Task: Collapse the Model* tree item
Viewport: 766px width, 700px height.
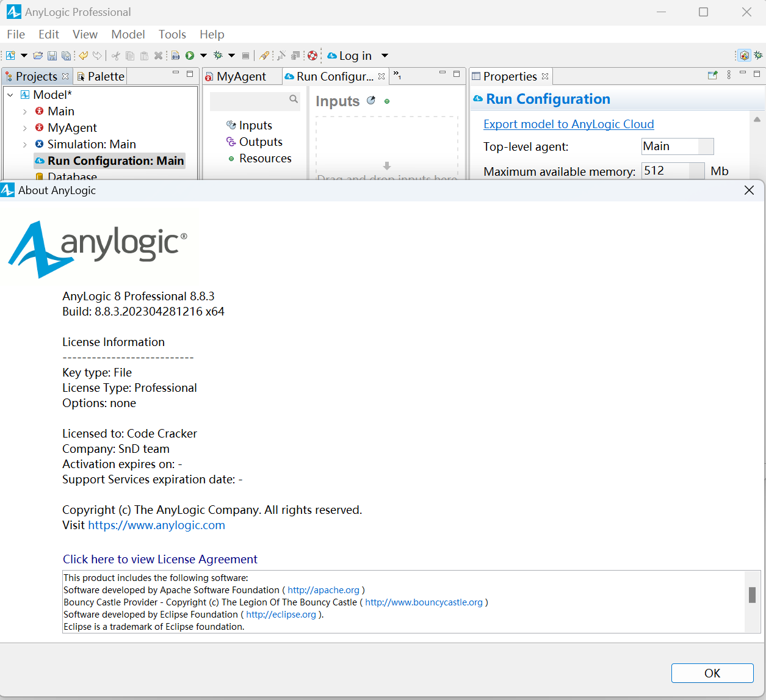Action: [x=9, y=95]
